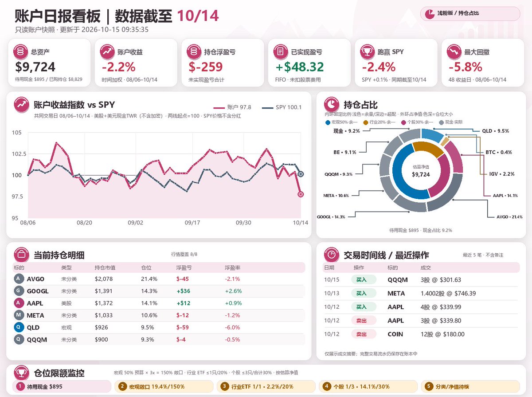
Task: Click the 账户 97.8 legend entry
Action: 232,107
